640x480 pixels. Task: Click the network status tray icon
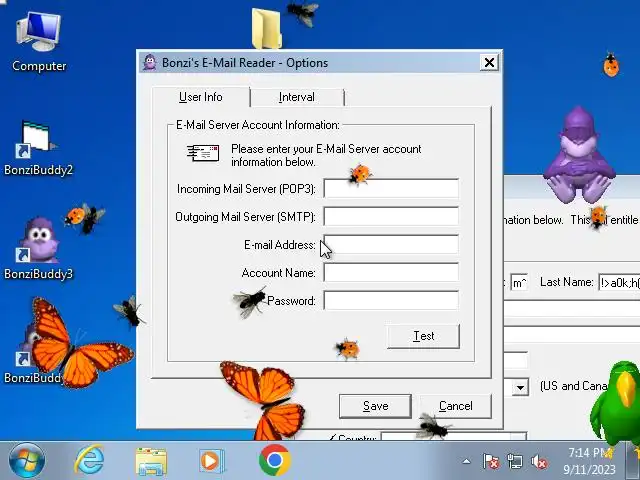pos(514,462)
